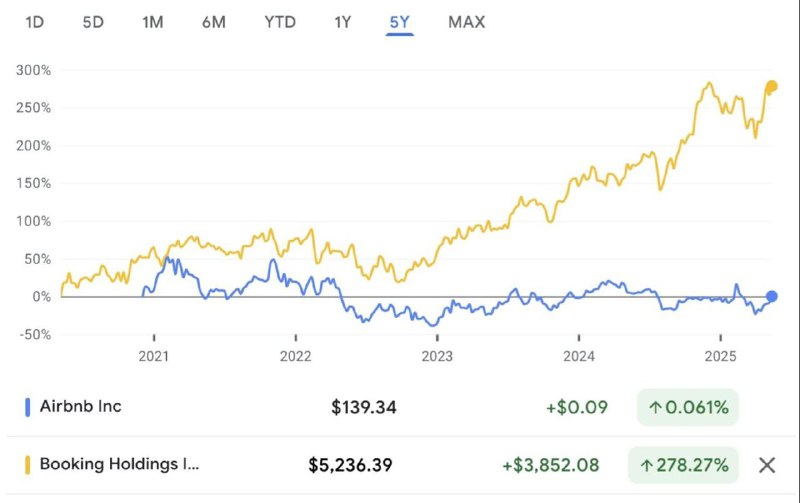This screenshot has width=800, height=503.
Task: Open the Booking Holdings stock link
Action: pyautogui.click(x=119, y=464)
